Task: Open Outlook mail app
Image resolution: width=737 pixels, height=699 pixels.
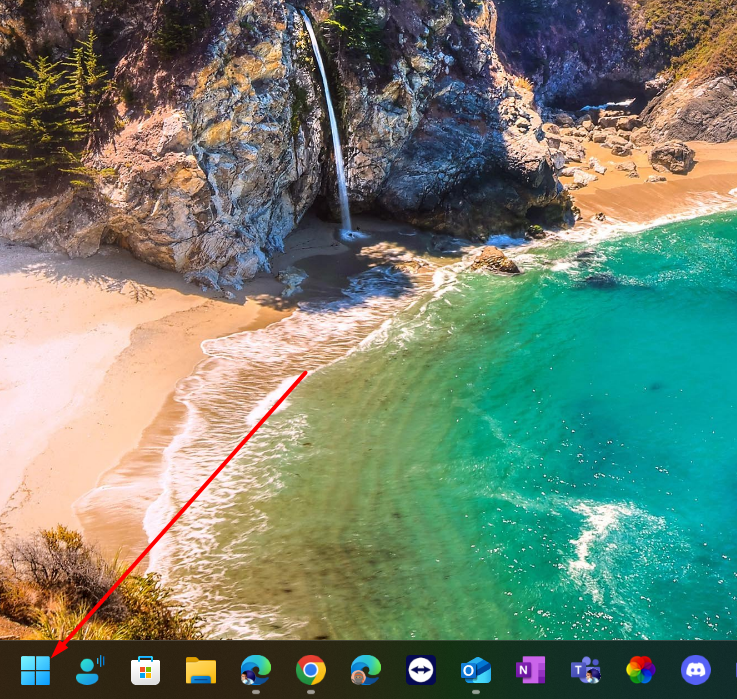Action: (476, 670)
